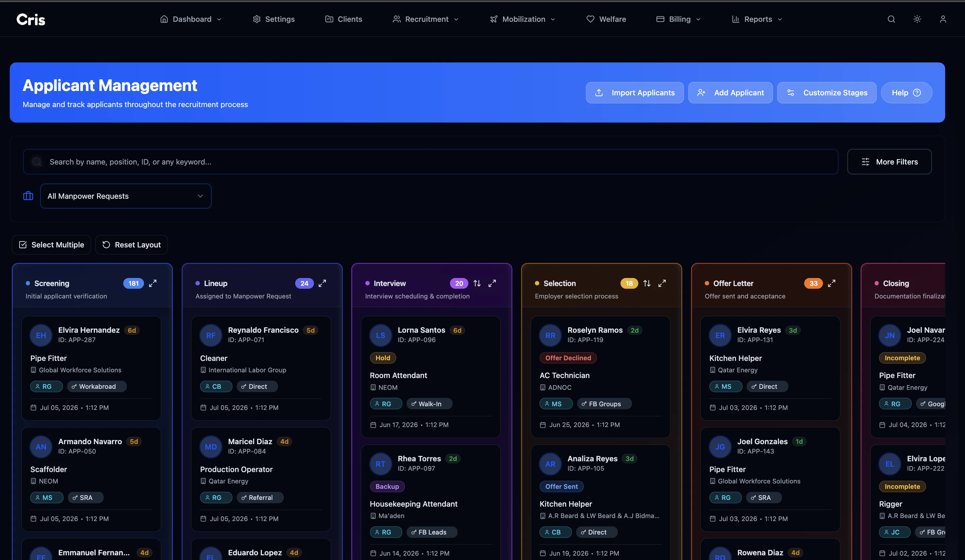Click the briefcase icon beside manpower requests

pos(28,196)
